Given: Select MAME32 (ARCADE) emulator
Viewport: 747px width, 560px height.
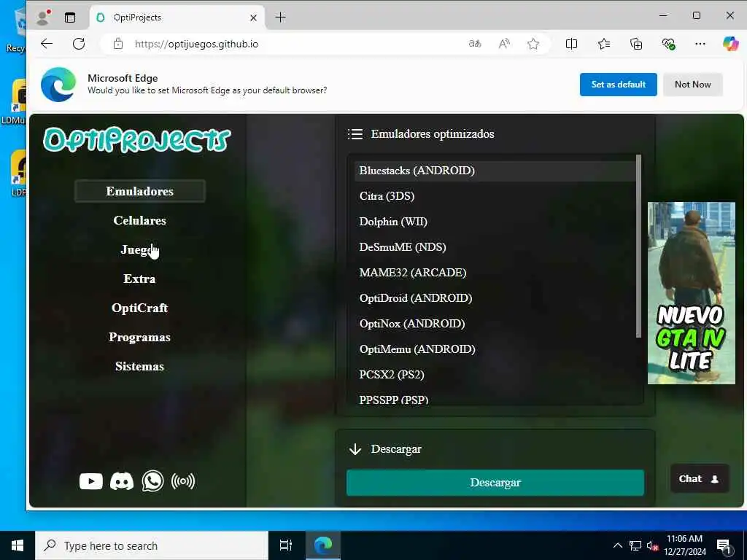Looking at the screenshot, I should 495,273.
